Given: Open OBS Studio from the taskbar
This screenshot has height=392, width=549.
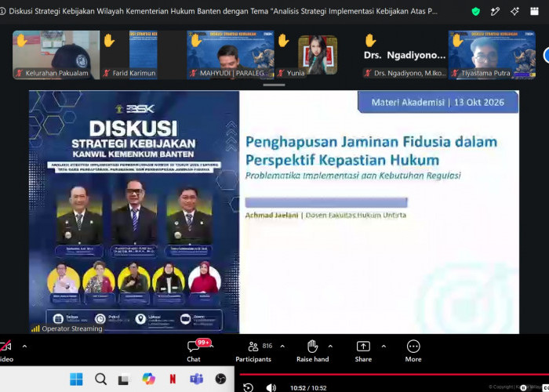Looking at the screenshot, I should click(x=220, y=379).
